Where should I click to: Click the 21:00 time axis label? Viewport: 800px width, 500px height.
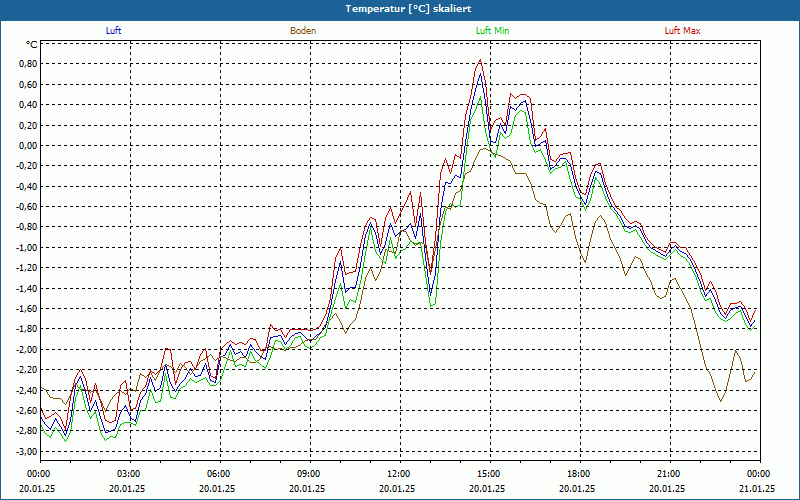coord(670,474)
